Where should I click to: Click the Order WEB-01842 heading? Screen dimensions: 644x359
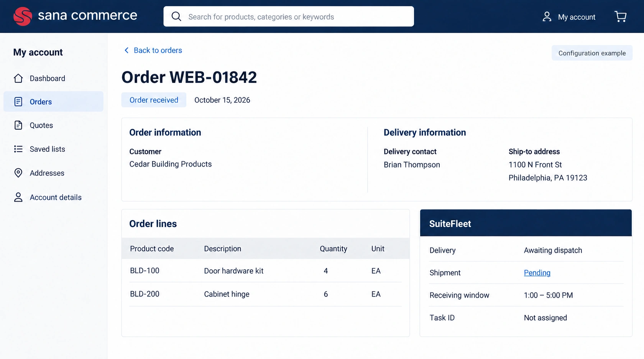(189, 77)
